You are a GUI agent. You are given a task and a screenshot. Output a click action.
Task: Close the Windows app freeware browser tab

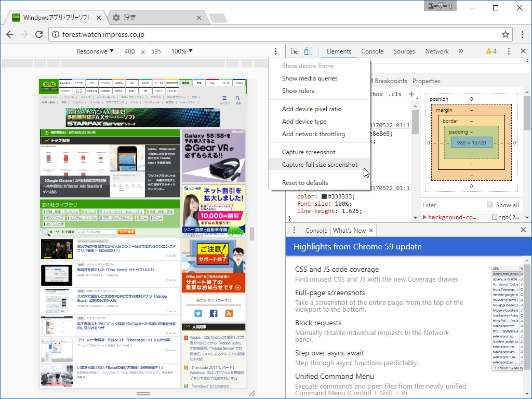click(99, 18)
